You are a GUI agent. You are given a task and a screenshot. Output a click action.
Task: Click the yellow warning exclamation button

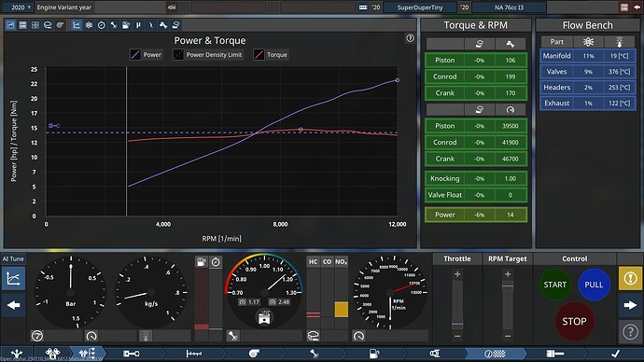click(630, 279)
